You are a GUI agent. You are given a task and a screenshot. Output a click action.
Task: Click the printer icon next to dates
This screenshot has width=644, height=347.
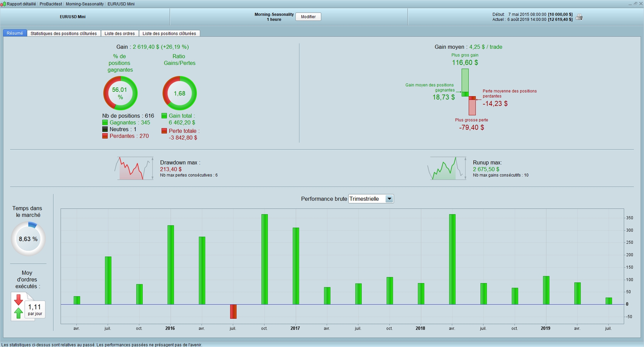coord(579,17)
